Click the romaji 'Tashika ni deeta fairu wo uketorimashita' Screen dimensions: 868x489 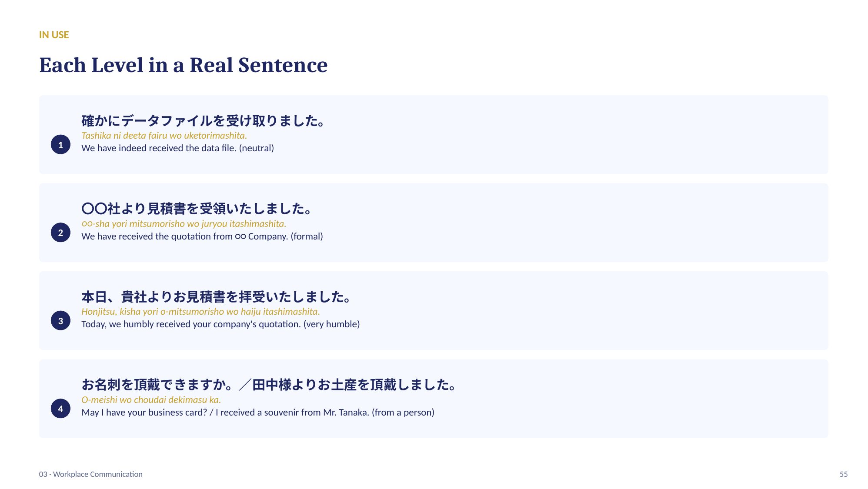tap(164, 136)
